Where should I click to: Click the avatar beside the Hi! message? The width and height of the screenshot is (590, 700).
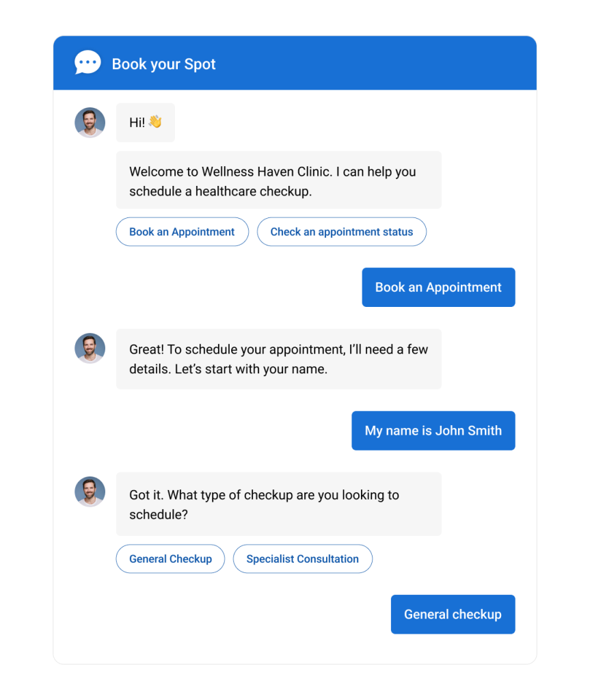(90, 122)
